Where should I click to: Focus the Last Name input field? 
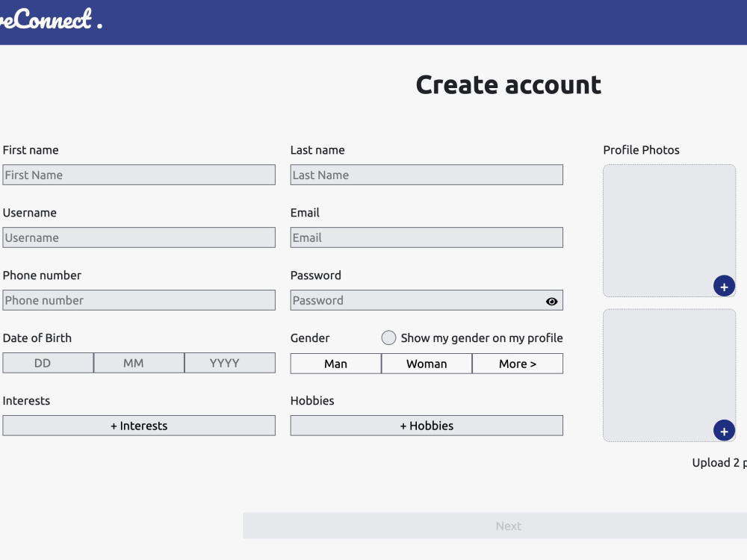tap(427, 175)
